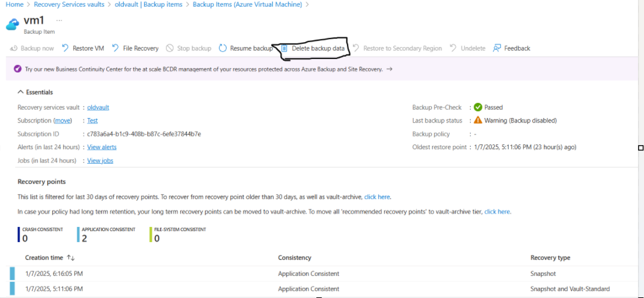Viewport: 644px width, 298px height.
Task: Click the Delete backup data trash icon
Action: point(284,48)
